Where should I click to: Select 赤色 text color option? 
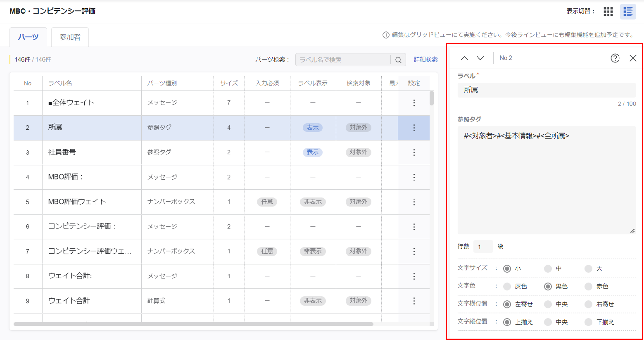click(x=588, y=286)
